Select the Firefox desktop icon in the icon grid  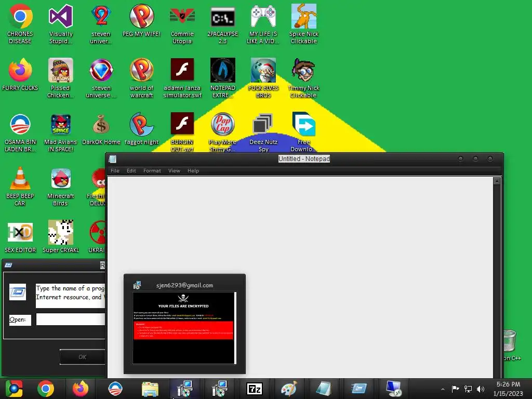coord(20,75)
